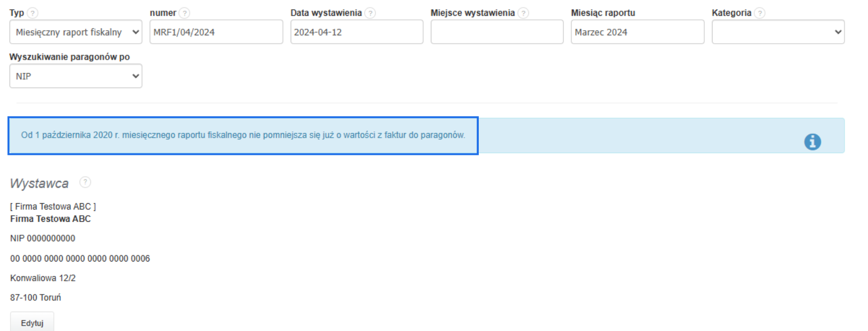Click the Wystawca section heading
Image resolution: width=868 pixels, height=331 pixels.
pyautogui.click(x=39, y=183)
